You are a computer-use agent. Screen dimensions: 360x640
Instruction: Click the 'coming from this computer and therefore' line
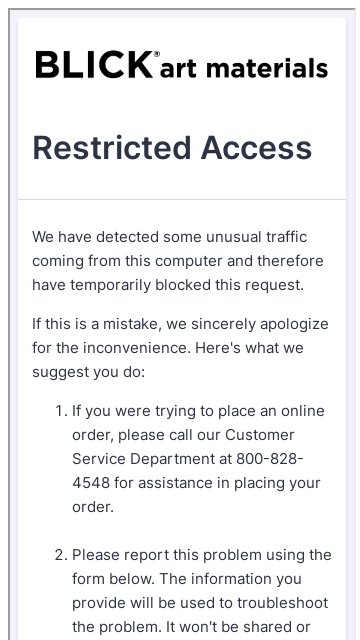[x=178, y=261]
